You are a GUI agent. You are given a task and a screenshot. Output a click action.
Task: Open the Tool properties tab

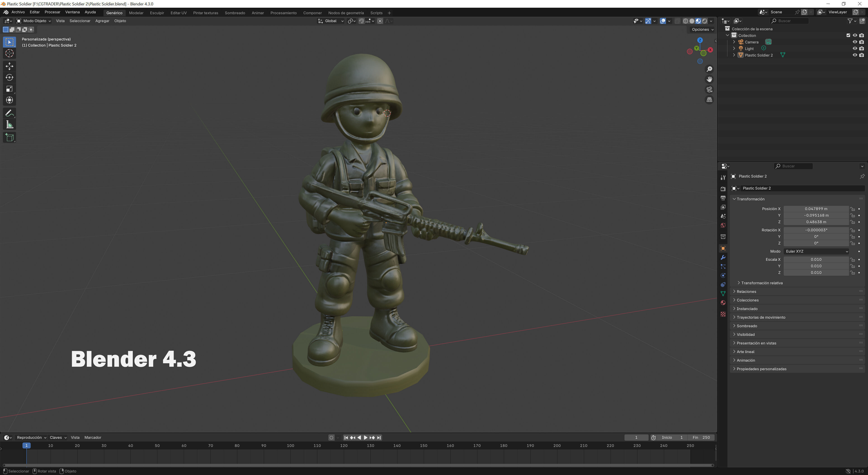coord(723,177)
